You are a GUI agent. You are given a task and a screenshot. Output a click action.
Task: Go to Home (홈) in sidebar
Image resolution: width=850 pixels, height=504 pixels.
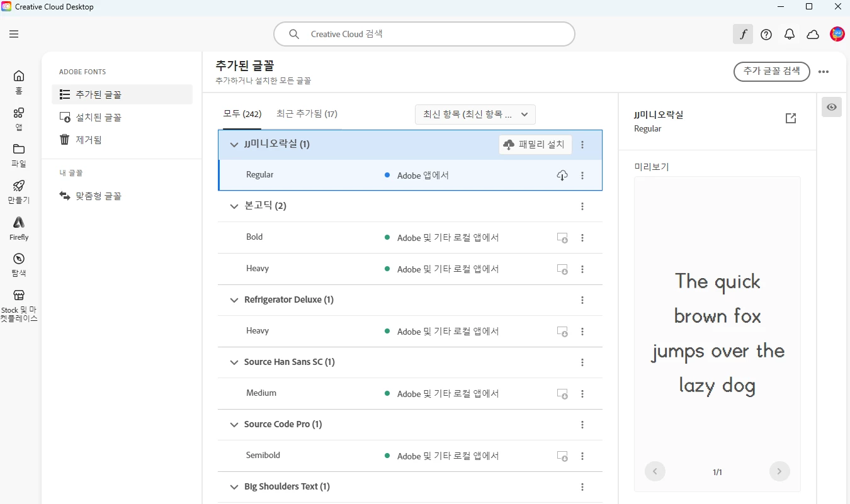click(19, 82)
